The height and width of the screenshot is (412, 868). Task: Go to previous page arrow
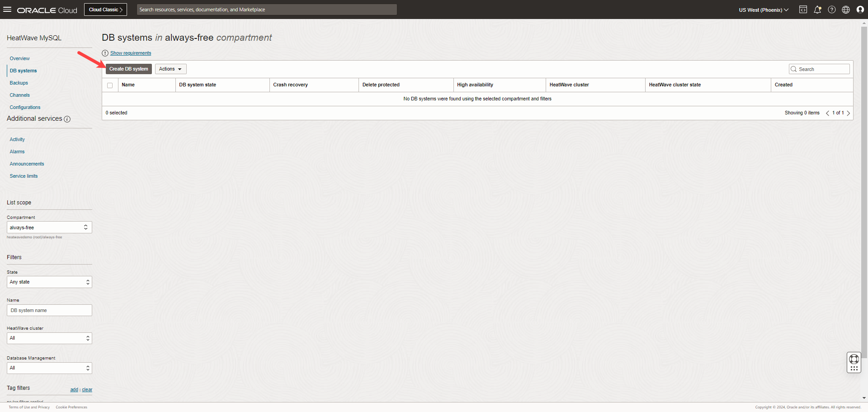(x=827, y=113)
